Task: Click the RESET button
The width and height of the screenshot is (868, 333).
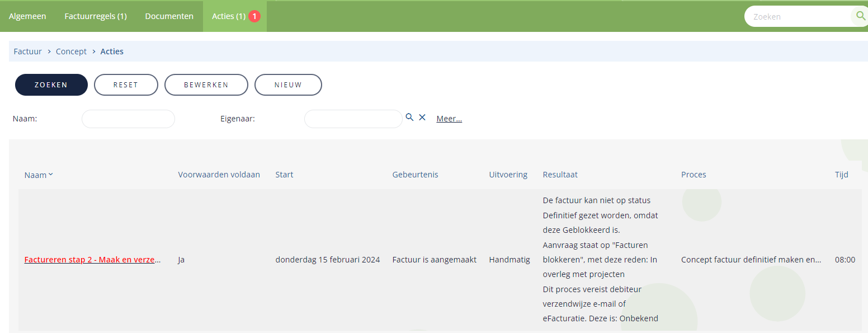Action: [x=126, y=85]
